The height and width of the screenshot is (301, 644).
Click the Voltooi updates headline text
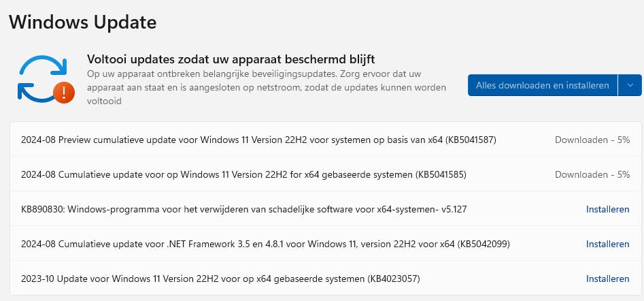coord(231,59)
